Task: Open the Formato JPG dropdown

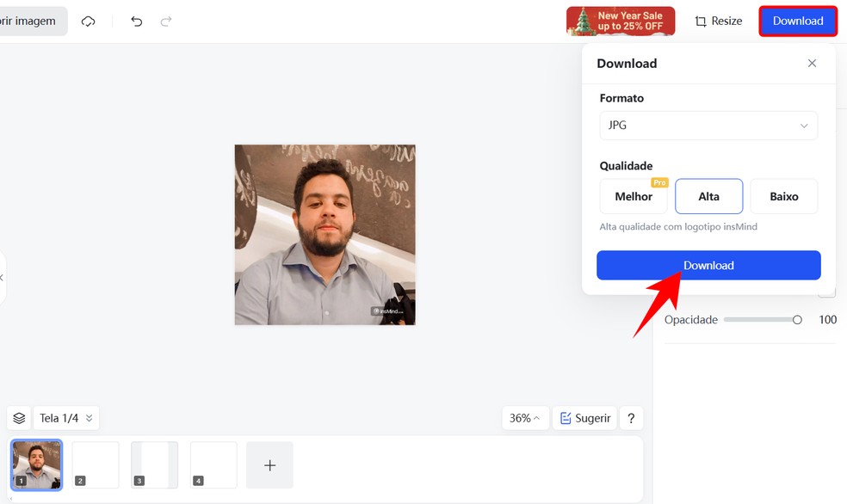Action: coord(708,126)
